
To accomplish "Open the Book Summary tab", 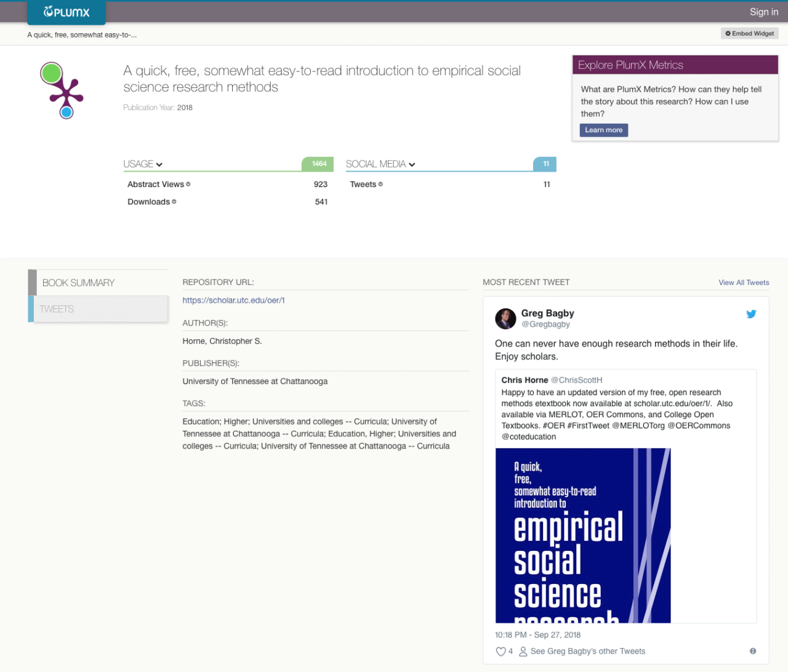I will 78,283.
